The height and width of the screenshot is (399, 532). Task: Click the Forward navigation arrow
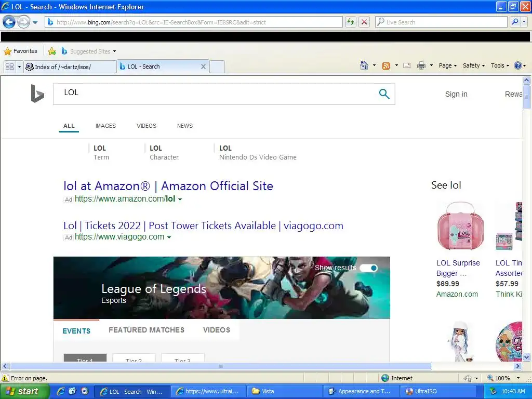click(x=23, y=22)
